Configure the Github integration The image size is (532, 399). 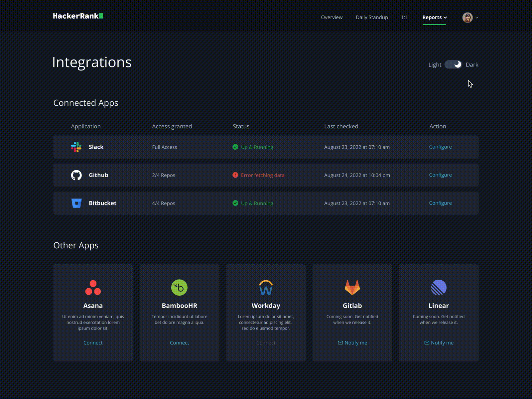click(x=440, y=175)
